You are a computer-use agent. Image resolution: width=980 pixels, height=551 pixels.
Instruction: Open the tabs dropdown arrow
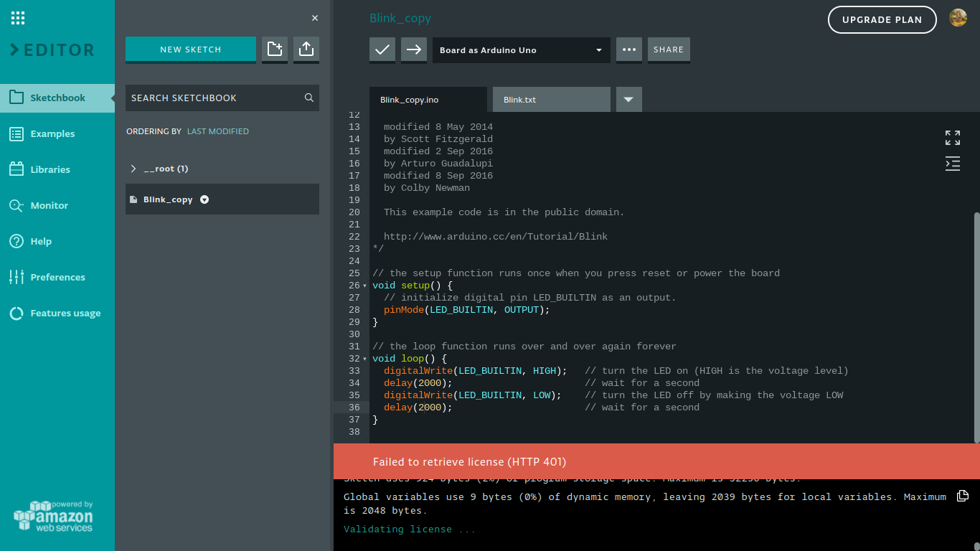(629, 100)
